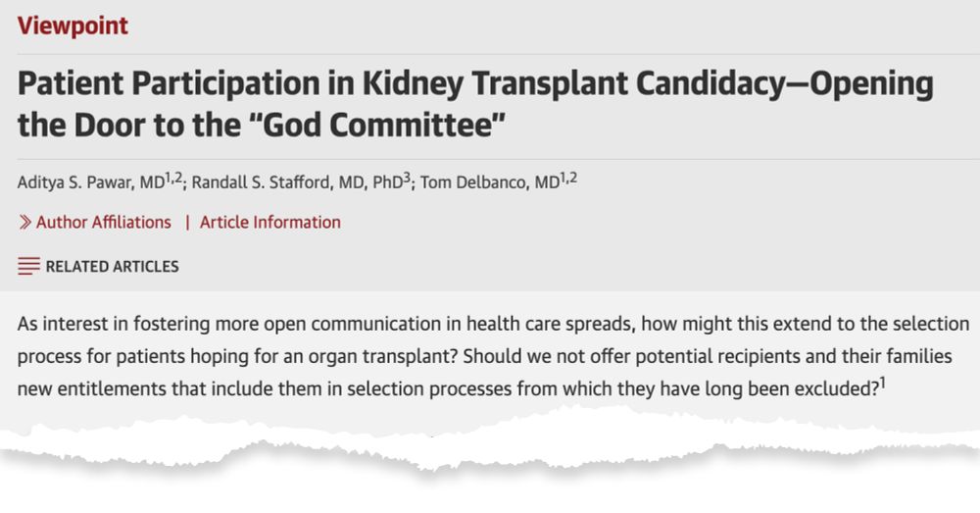This screenshot has width=980, height=513.
Task: Expand the Author Affiliations double-chevron icon
Action: point(24,223)
